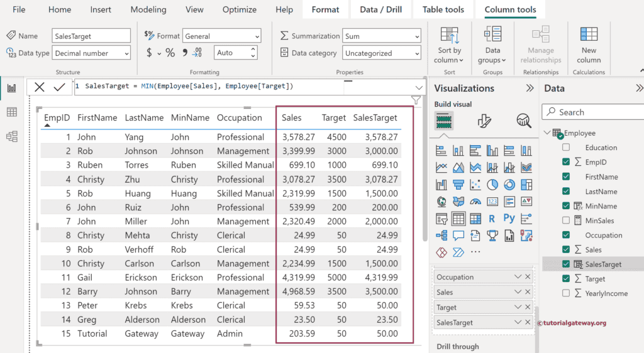The height and width of the screenshot is (353, 644).
Task: Choose the Donut chart visual
Action: [x=509, y=185]
